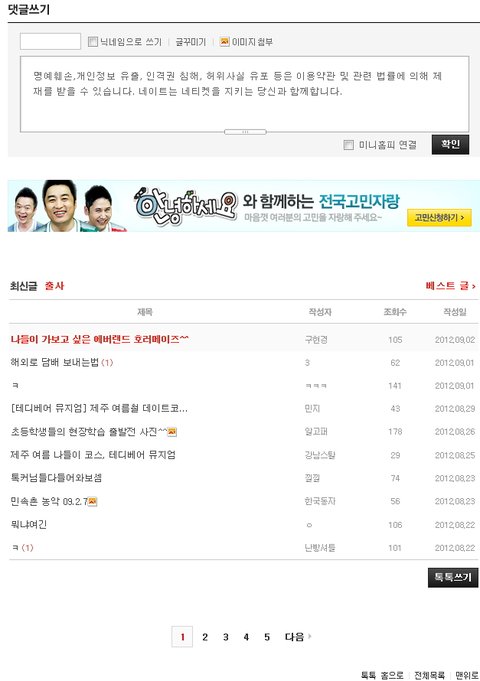Viewport: 480px width, 681px height.
Task: Click the nickname input field
Action: tap(50, 41)
